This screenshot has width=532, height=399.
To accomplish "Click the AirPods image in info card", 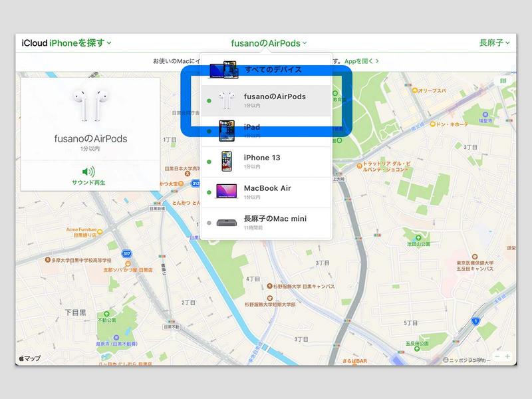I will (90, 105).
